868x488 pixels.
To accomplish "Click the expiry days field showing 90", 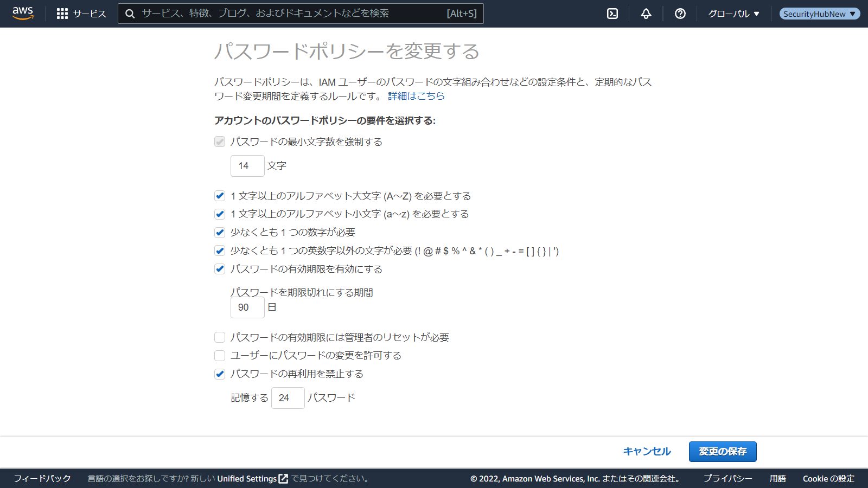I will tap(247, 307).
